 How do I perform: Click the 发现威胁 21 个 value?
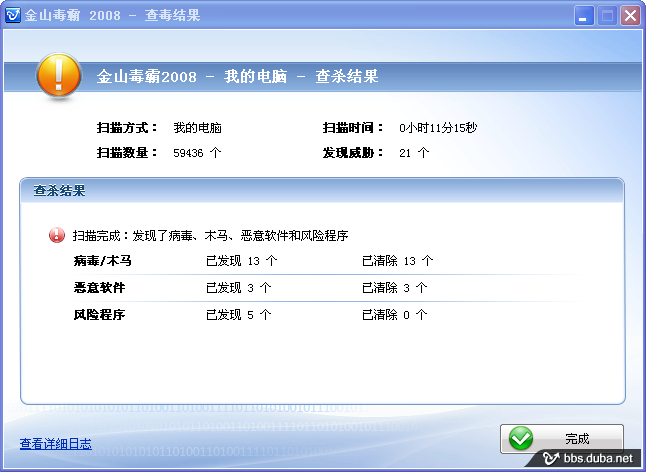click(414, 153)
